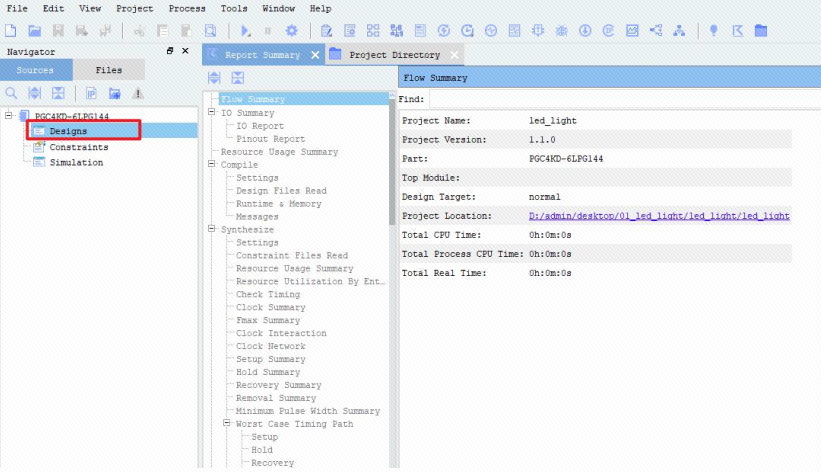Click the lightbulb tips icon
The height and width of the screenshot is (473, 821).
pos(713,31)
